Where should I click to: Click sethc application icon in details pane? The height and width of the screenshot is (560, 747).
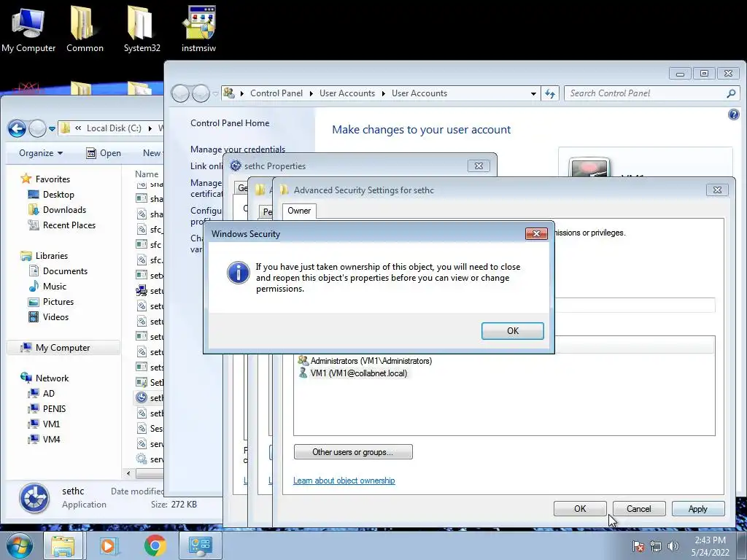pos(34,498)
